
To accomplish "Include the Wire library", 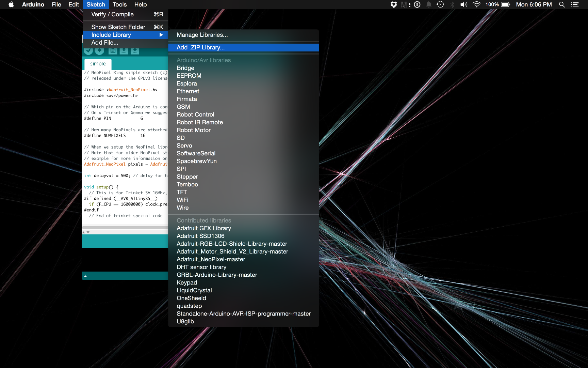I will 243,208.
